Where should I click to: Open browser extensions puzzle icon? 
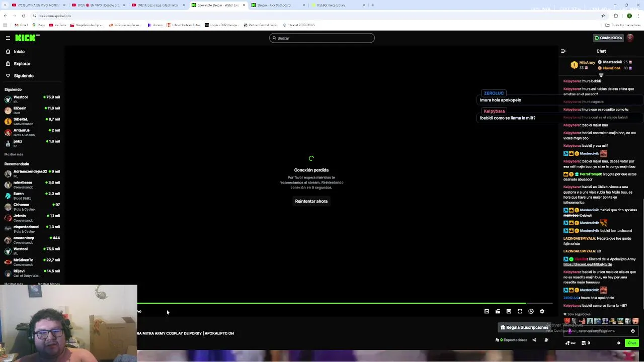tap(616, 16)
